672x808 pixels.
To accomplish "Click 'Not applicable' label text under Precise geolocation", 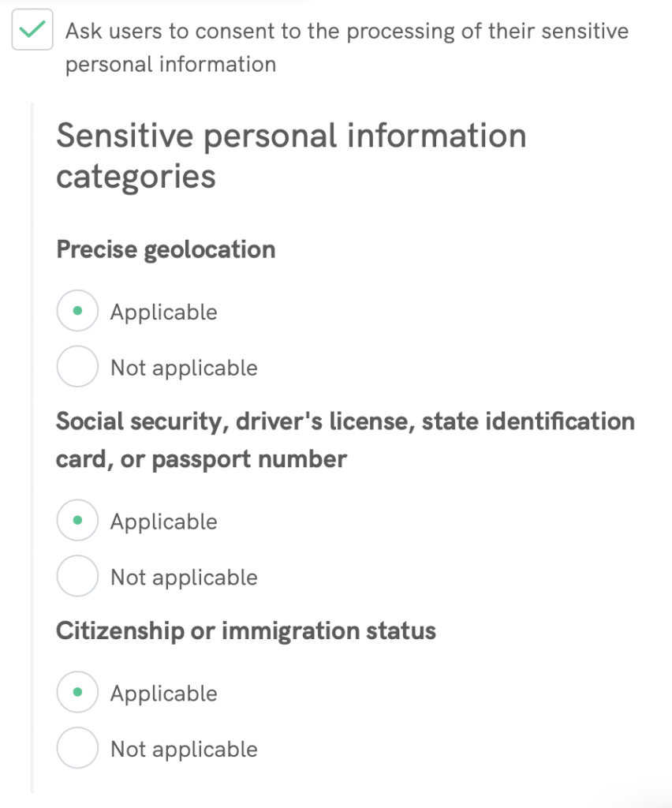I will [x=184, y=368].
